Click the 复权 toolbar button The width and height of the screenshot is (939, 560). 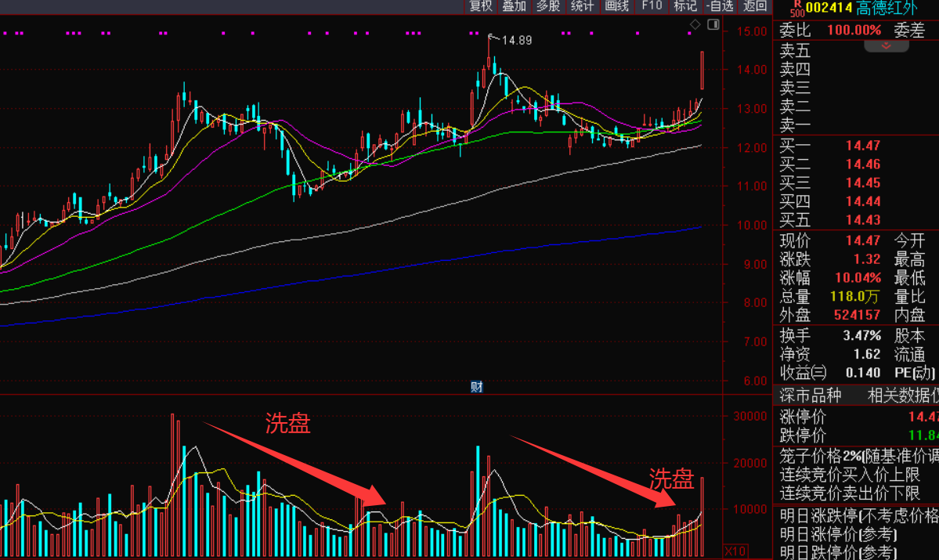480,6
